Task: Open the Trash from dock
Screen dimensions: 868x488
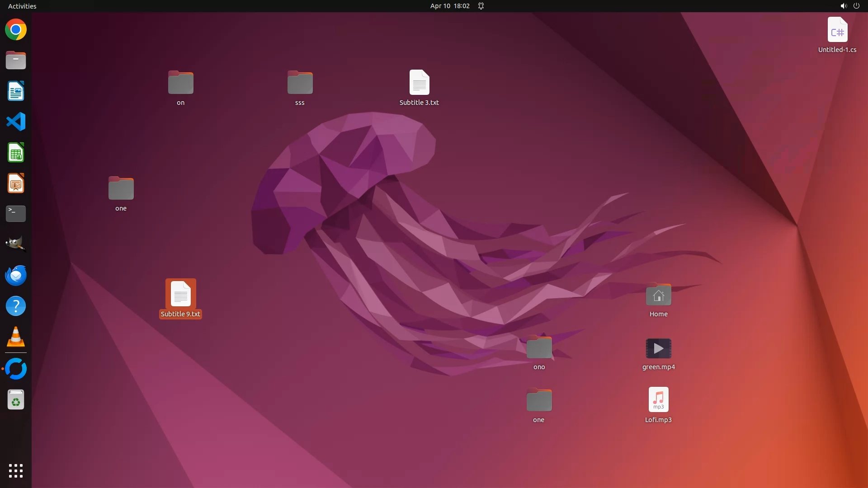Action: [x=16, y=400]
